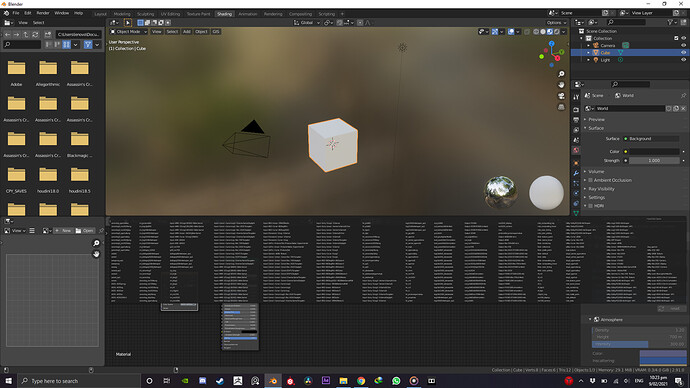Open the viewport Object menu
This screenshot has height=388, width=690.
click(201, 32)
